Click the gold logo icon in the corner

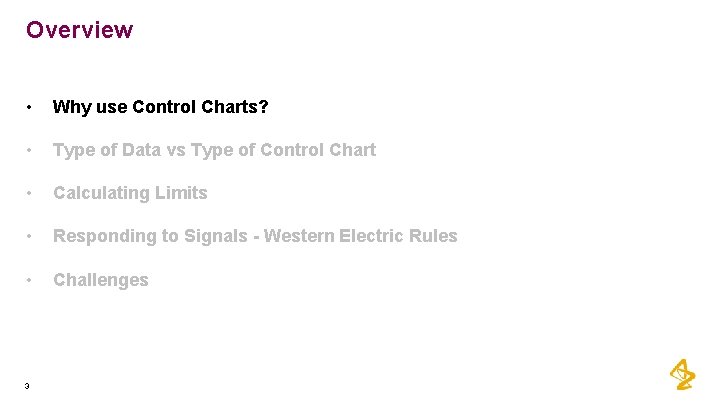682,375
